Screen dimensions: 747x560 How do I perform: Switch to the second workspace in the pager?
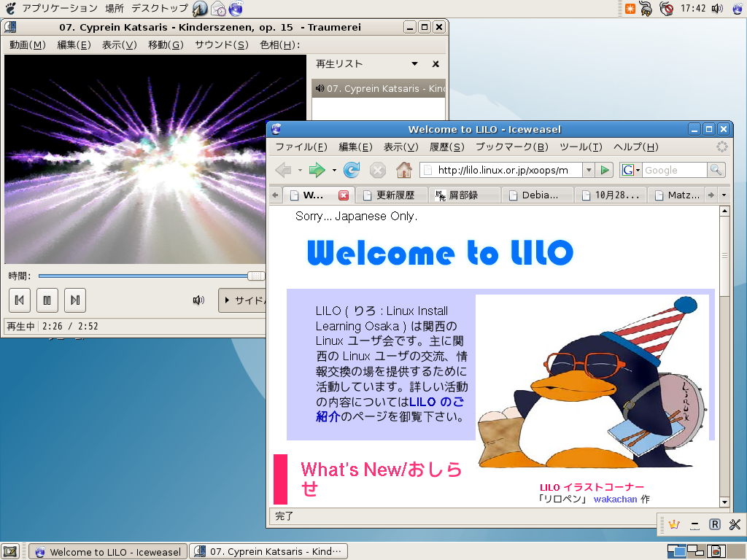click(695, 551)
